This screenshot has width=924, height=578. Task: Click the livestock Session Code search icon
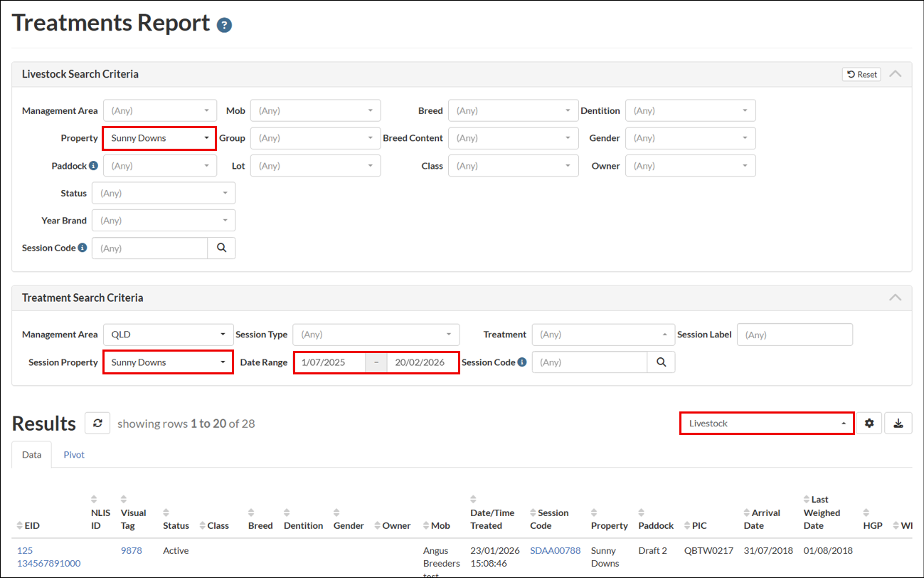point(221,248)
